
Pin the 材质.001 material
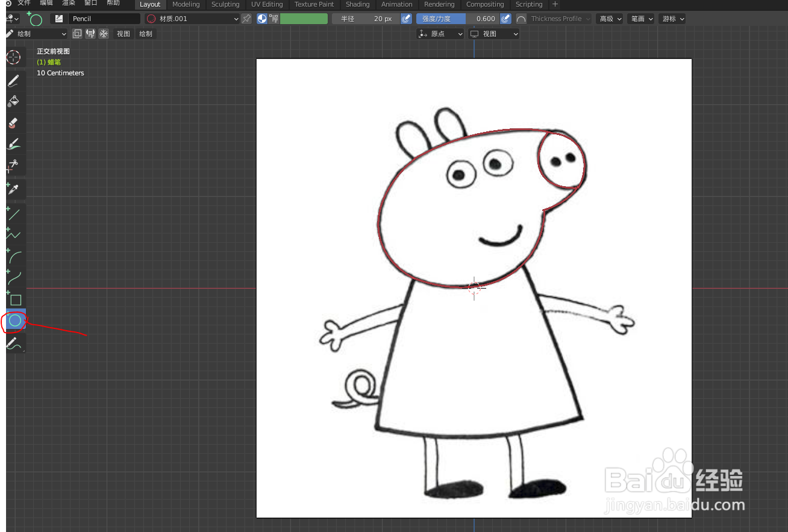click(x=246, y=19)
